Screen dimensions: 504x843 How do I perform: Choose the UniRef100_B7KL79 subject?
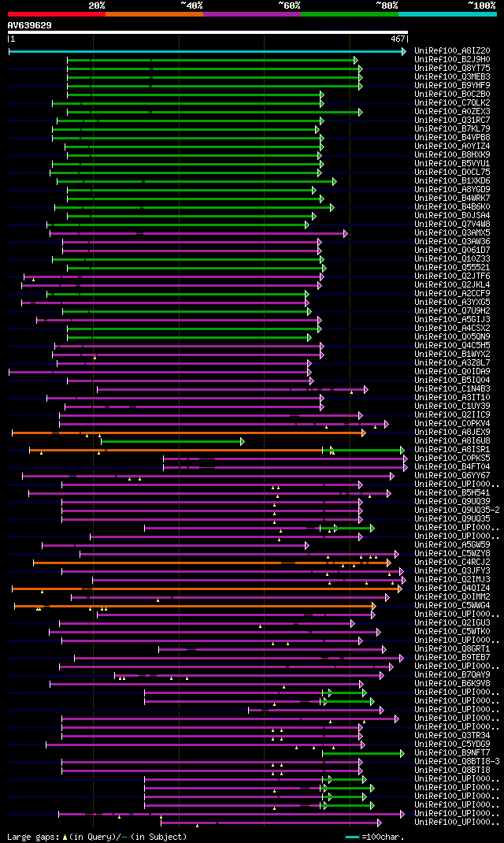[x=452, y=129]
